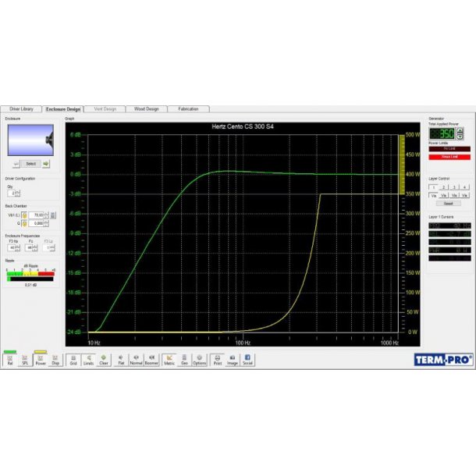
Task: Click the Limits toolbar button
Action: [x=89, y=360]
